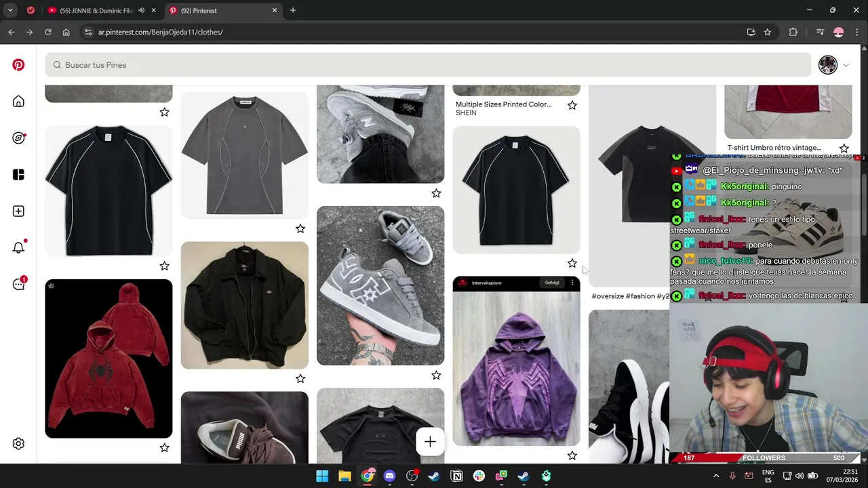
Task: Switch input language via ENG ES indicator
Action: [768, 476]
